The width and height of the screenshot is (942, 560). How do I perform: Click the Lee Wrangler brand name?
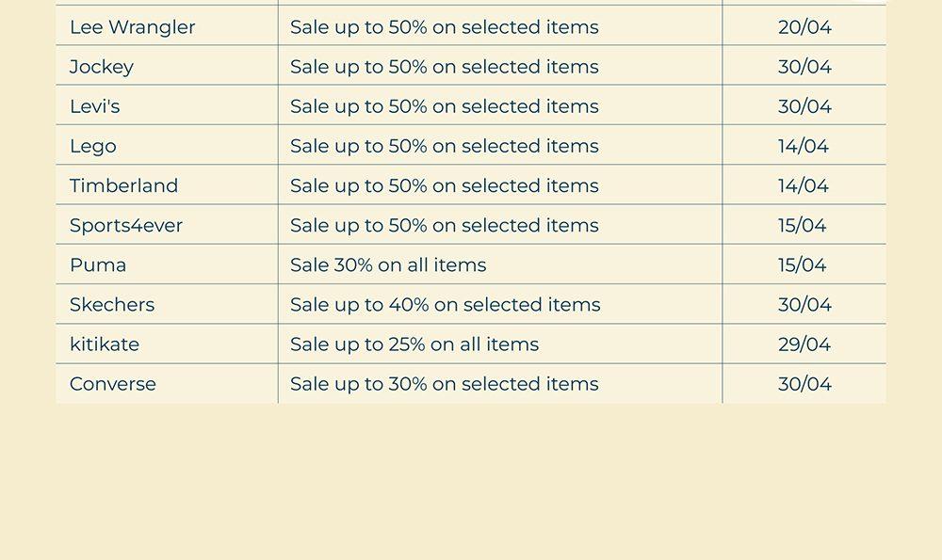[x=133, y=27]
